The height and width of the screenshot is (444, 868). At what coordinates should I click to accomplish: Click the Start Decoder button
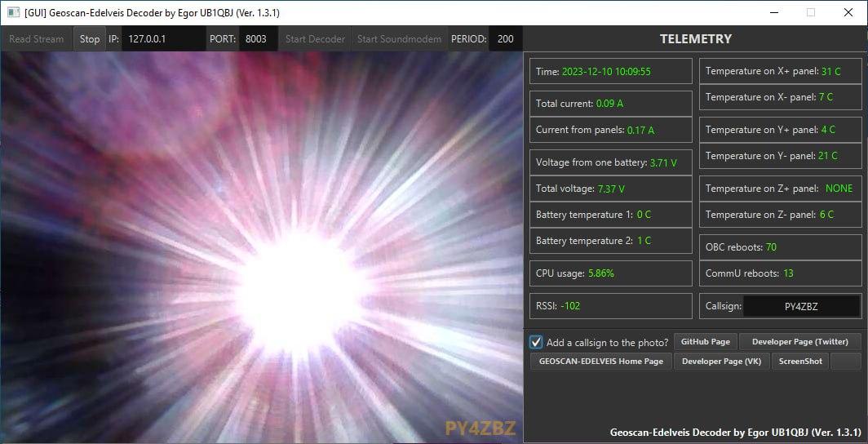coord(315,39)
